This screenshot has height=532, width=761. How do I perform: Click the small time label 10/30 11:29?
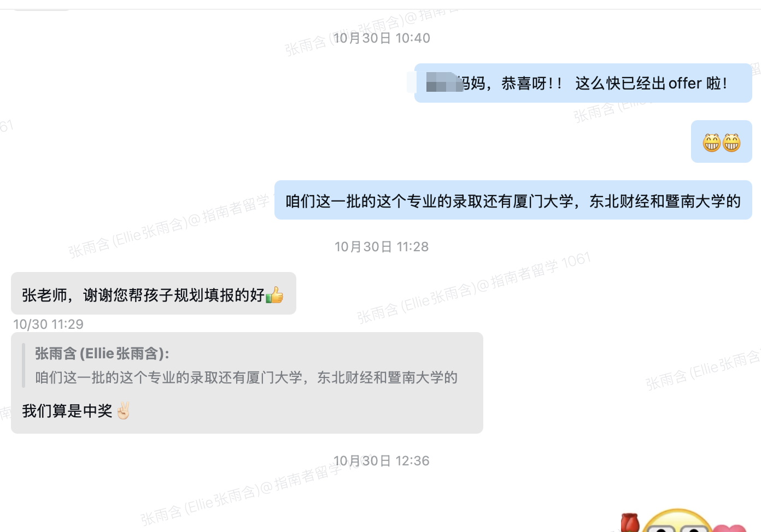click(49, 324)
